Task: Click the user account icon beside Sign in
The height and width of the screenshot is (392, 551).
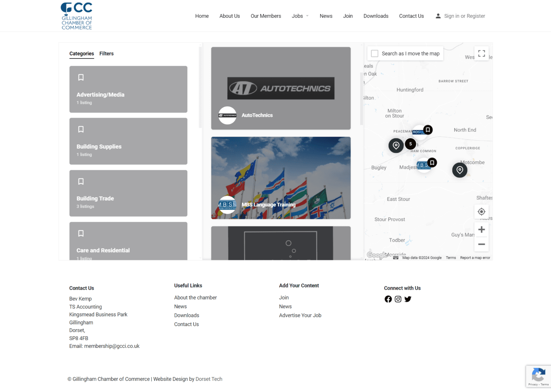Action: tap(438, 16)
